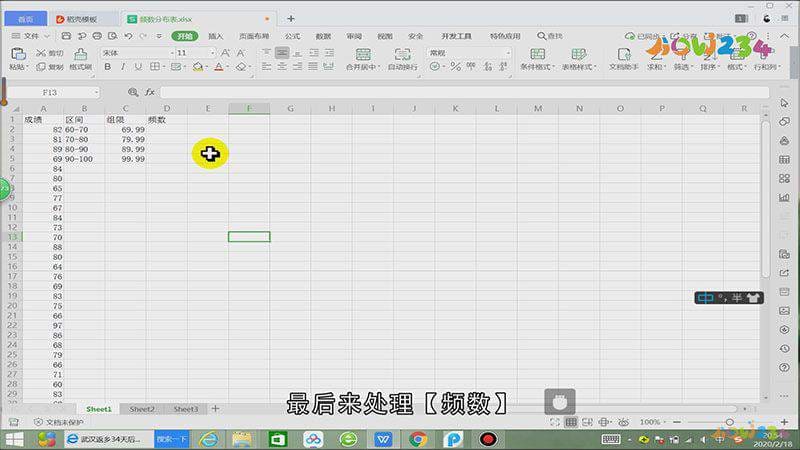This screenshot has height=450, width=800.
Task: Click the Windows Start button
Action: tap(14, 439)
